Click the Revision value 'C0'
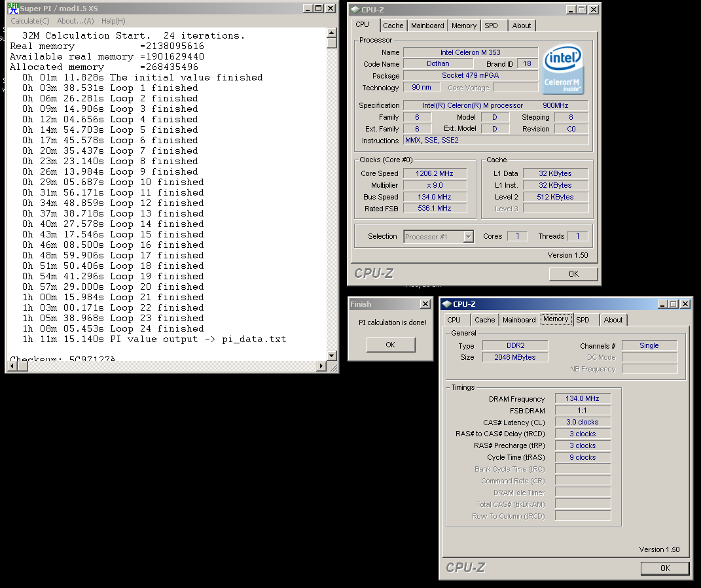This screenshot has height=588, width=701. coord(571,129)
